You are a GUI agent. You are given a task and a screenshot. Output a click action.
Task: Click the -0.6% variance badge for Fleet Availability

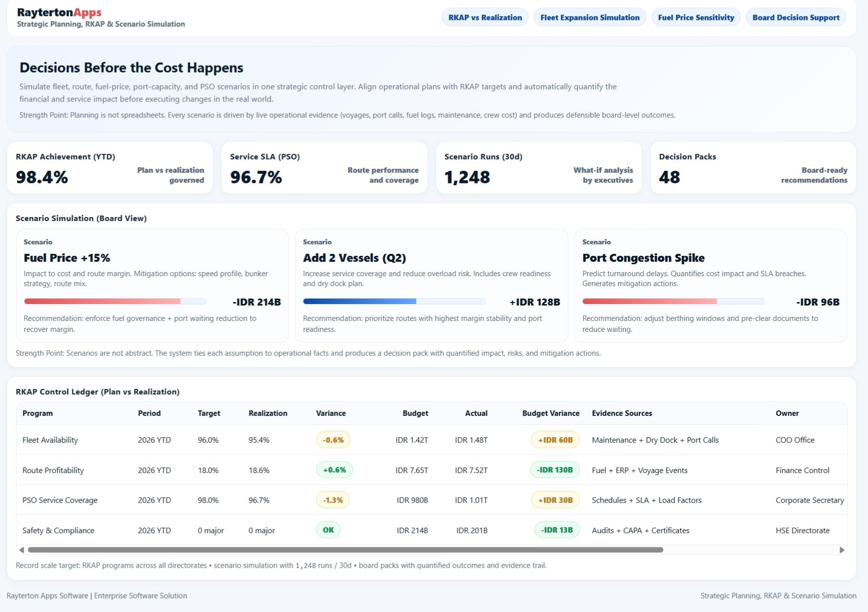(x=333, y=440)
